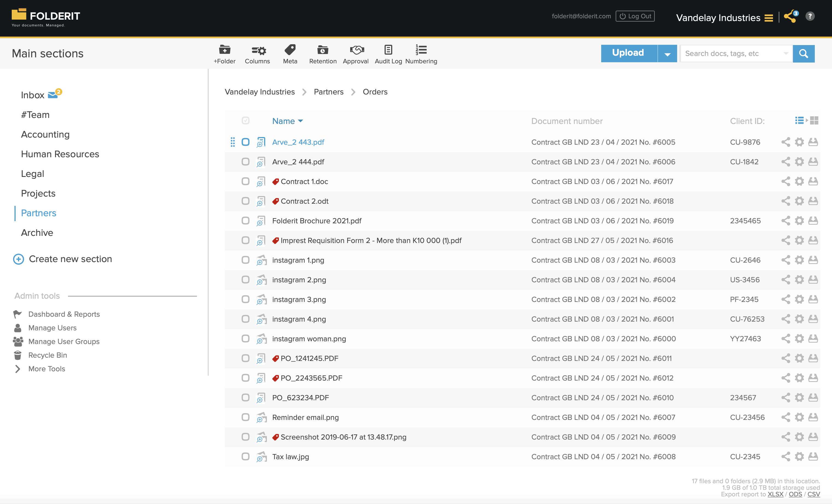Click the Log Out button
This screenshot has height=504, width=832.
point(635,16)
